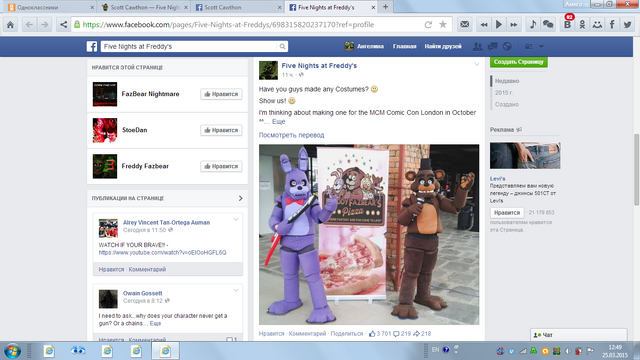Click the EN language indicator in taskbar

(x=436, y=350)
